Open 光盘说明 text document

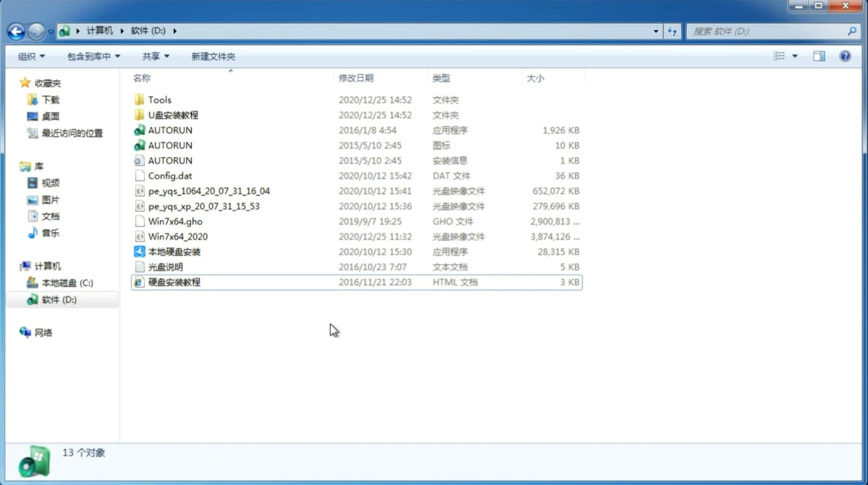point(166,266)
